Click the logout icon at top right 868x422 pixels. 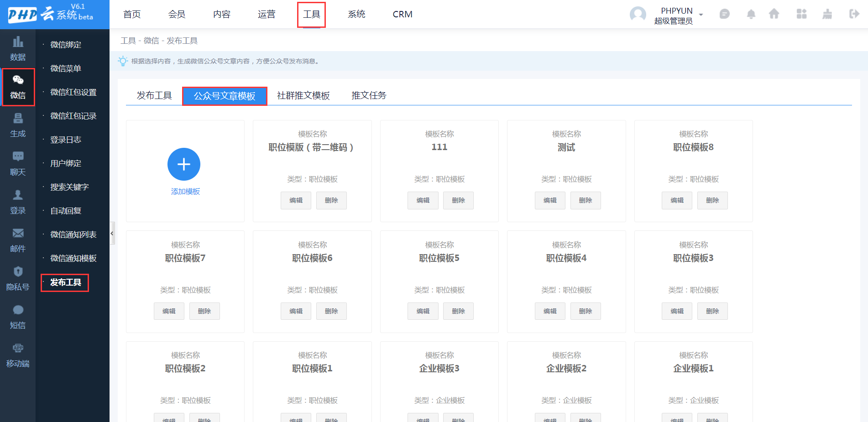[x=854, y=14]
